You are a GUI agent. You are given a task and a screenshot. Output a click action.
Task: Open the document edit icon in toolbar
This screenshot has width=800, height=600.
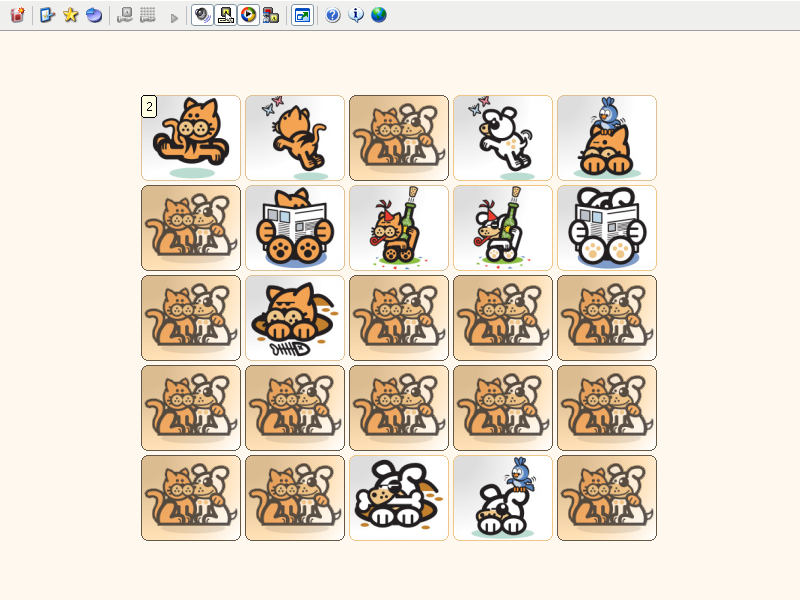pos(47,15)
